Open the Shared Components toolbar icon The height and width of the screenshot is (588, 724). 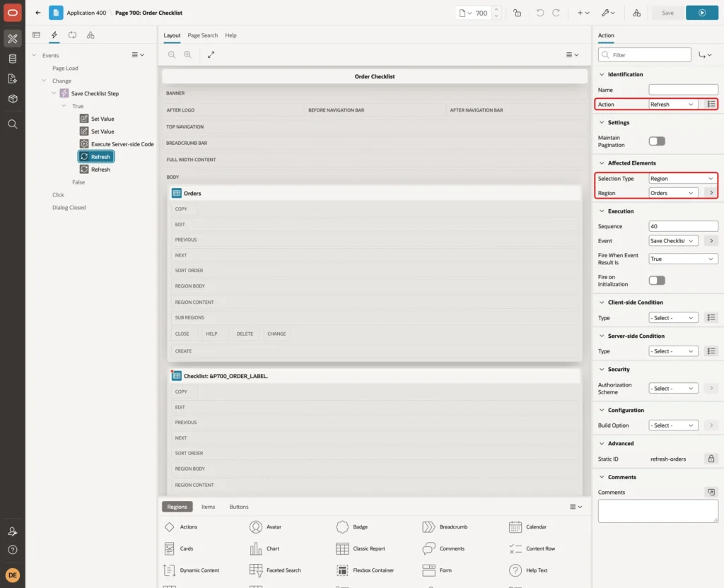[637, 13]
